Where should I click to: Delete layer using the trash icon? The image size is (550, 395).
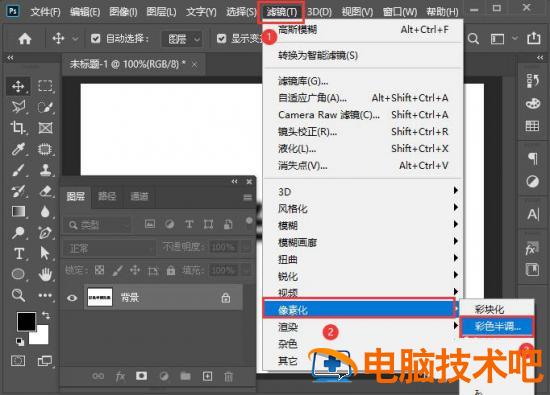[x=228, y=376]
